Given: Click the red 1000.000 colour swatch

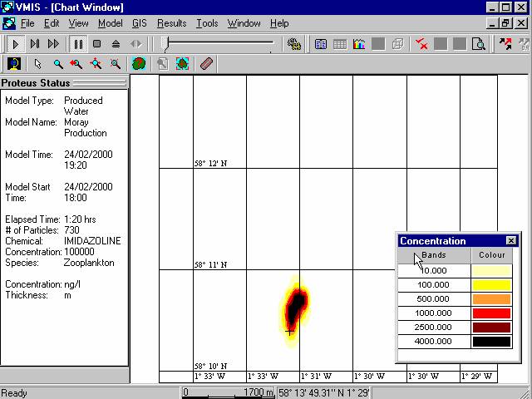Looking at the screenshot, I should [491, 313].
